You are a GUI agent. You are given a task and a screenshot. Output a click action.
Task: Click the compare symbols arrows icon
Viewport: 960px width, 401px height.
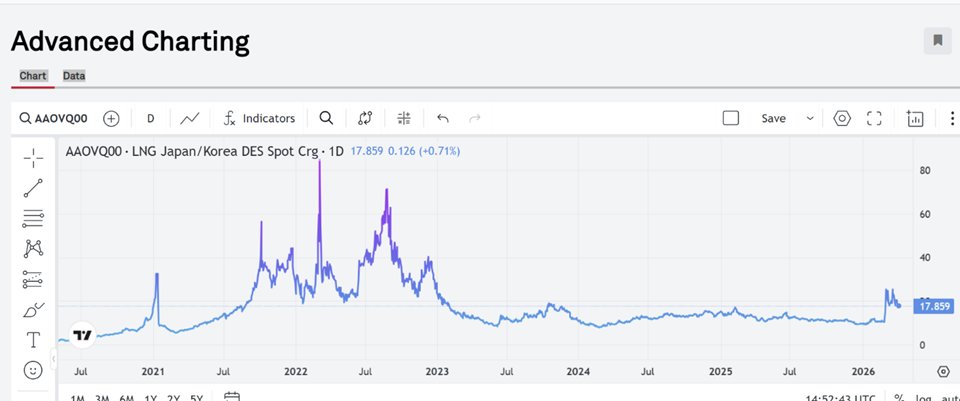click(366, 118)
